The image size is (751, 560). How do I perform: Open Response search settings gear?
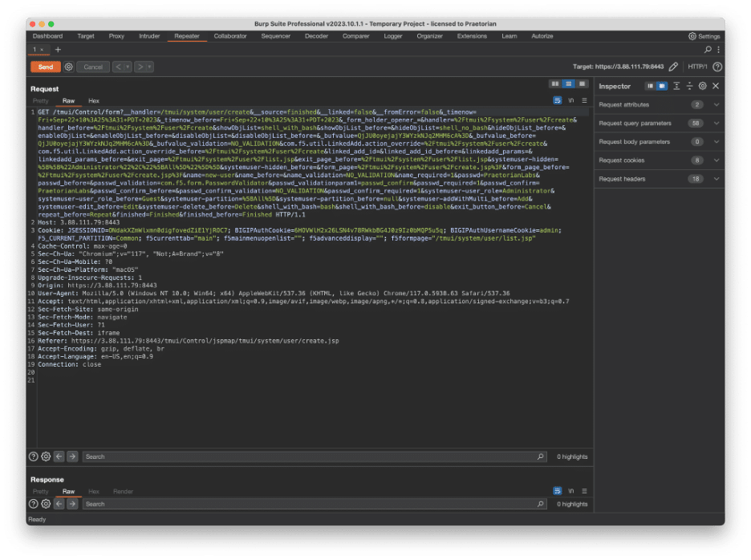point(46,504)
